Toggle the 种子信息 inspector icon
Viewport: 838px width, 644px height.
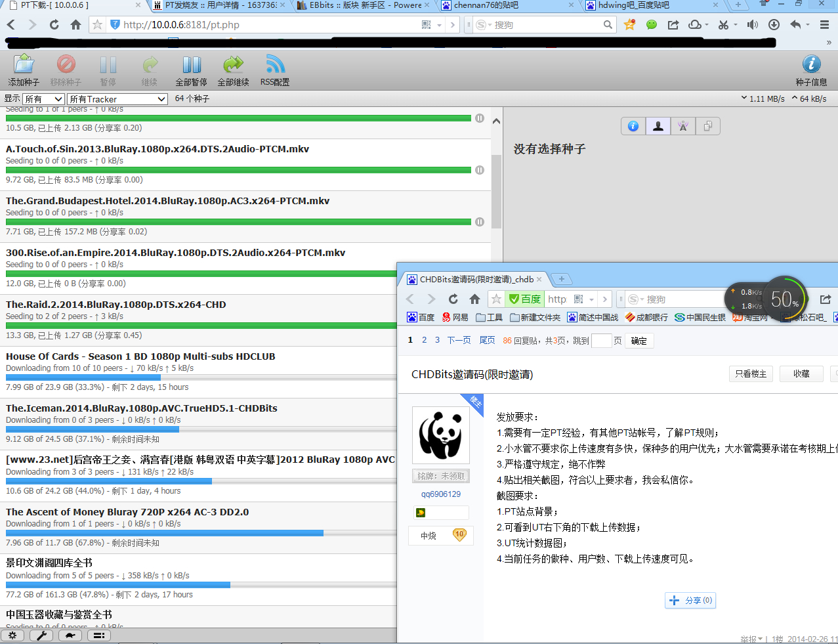(x=812, y=64)
